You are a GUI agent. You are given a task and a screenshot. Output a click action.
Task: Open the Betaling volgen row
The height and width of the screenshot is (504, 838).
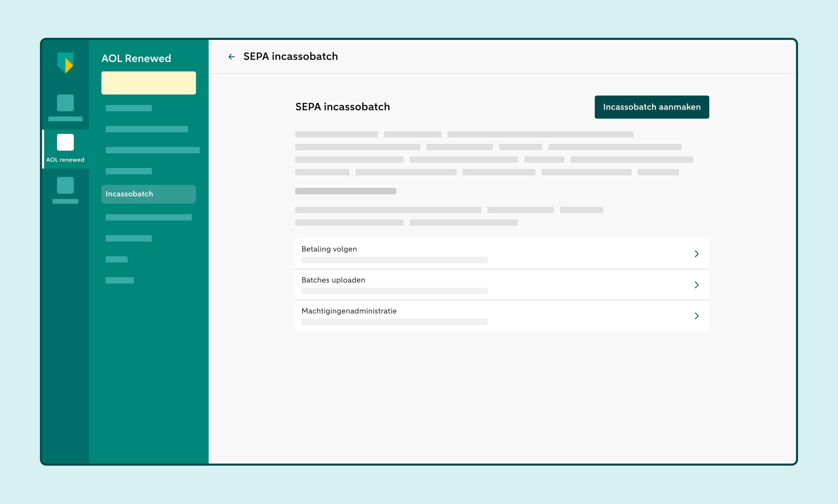(502, 254)
